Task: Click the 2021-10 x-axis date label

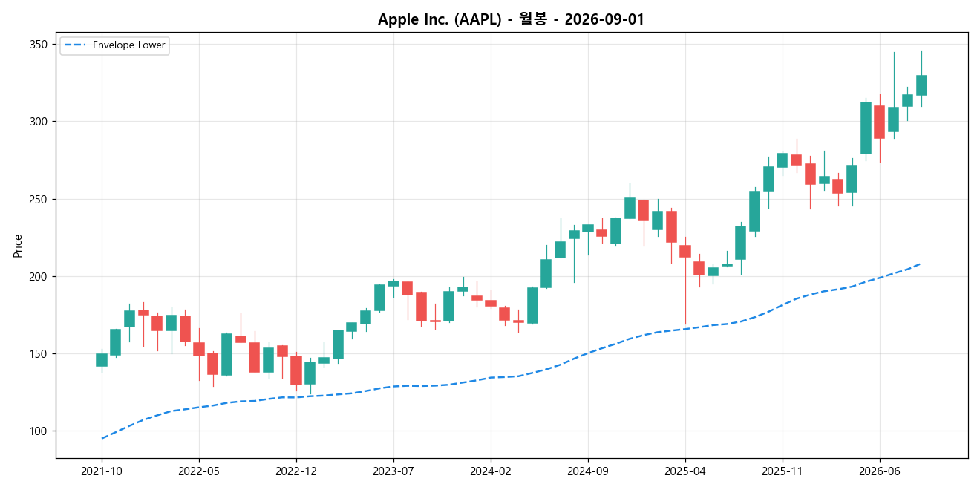Action: point(102,471)
